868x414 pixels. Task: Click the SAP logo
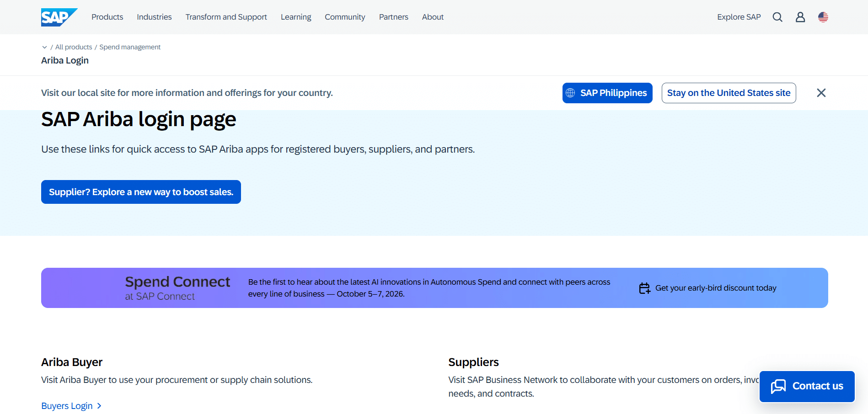tap(59, 17)
